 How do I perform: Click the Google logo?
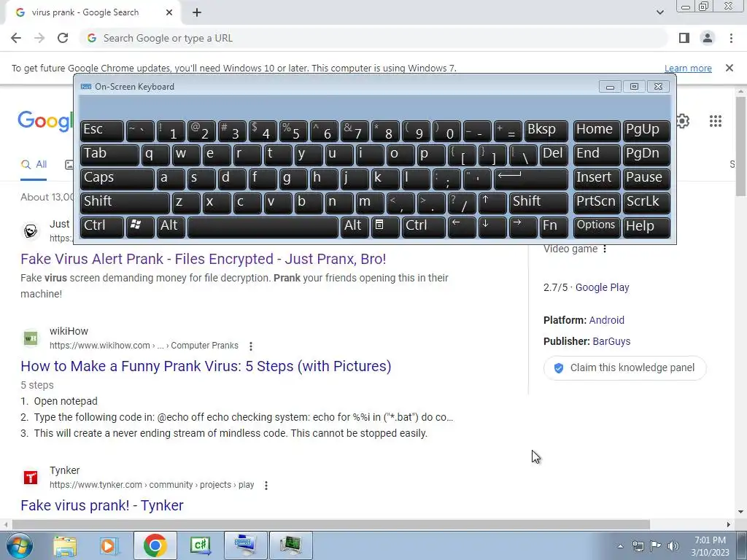(45, 121)
